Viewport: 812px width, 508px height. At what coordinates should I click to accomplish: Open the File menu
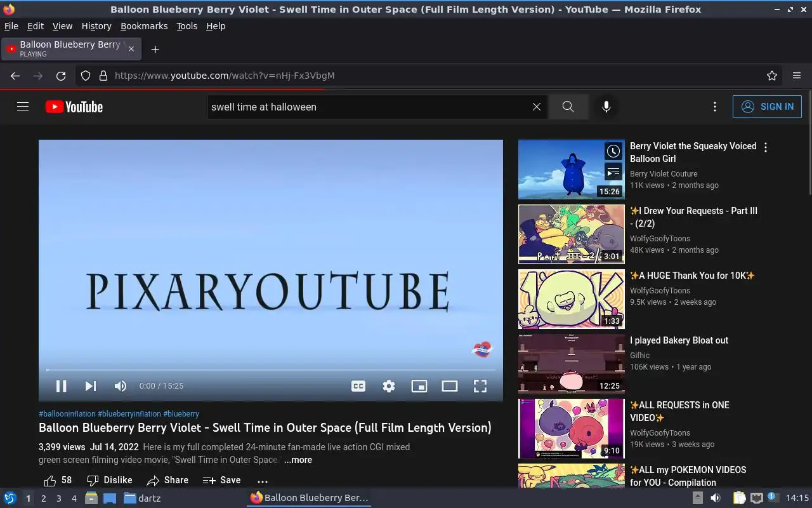pos(11,26)
